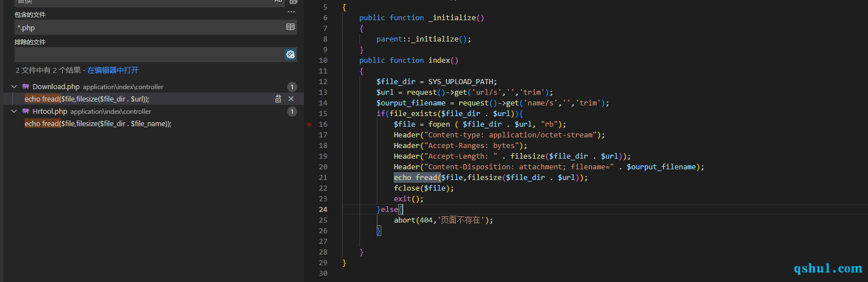Click the PHP elephant icon beside Hrtool.php
Image resolution: width=868 pixels, height=282 pixels.
tap(26, 112)
